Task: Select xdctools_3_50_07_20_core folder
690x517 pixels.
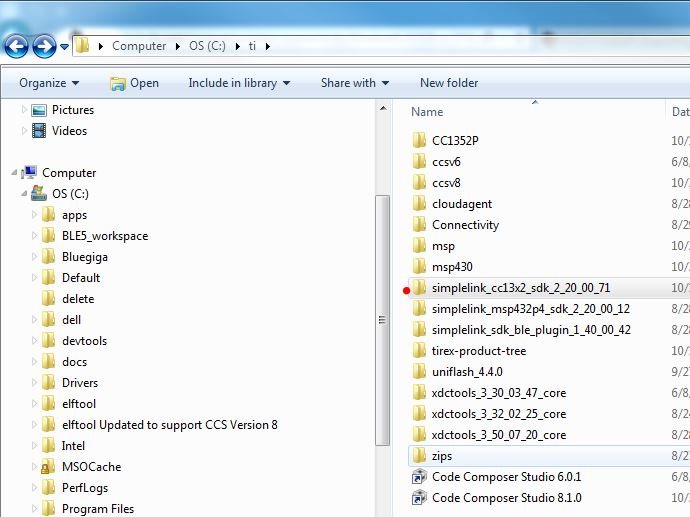Action: click(499, 435)
